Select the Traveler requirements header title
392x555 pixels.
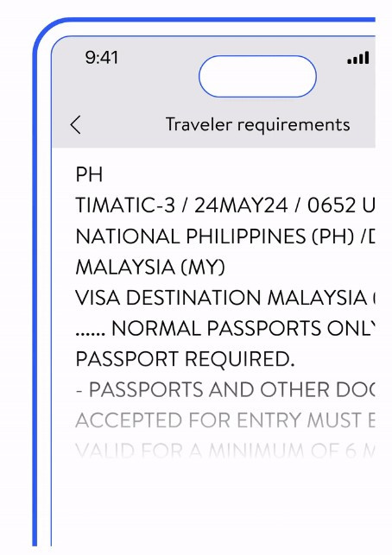tap(258, 124)
